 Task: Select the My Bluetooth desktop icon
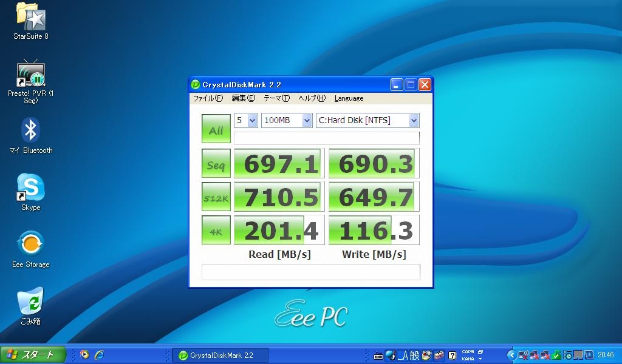tap(30, 135)
